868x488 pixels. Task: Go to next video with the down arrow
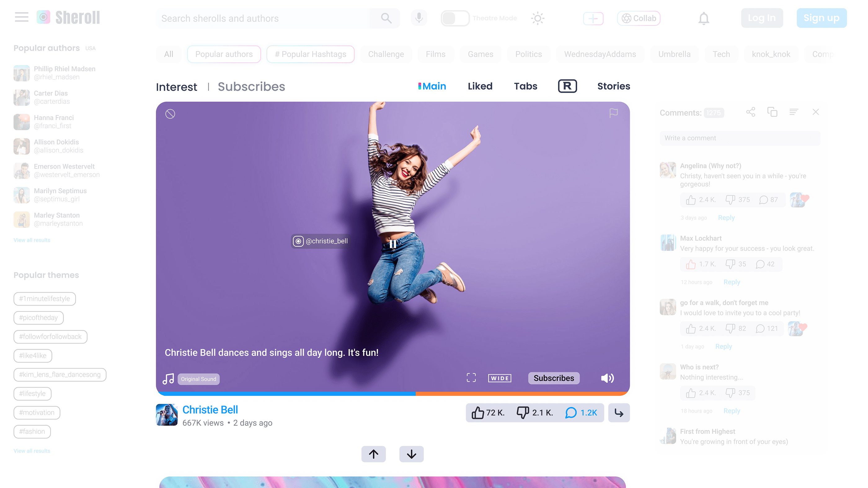pyautogui.click(x=411, y=454)
